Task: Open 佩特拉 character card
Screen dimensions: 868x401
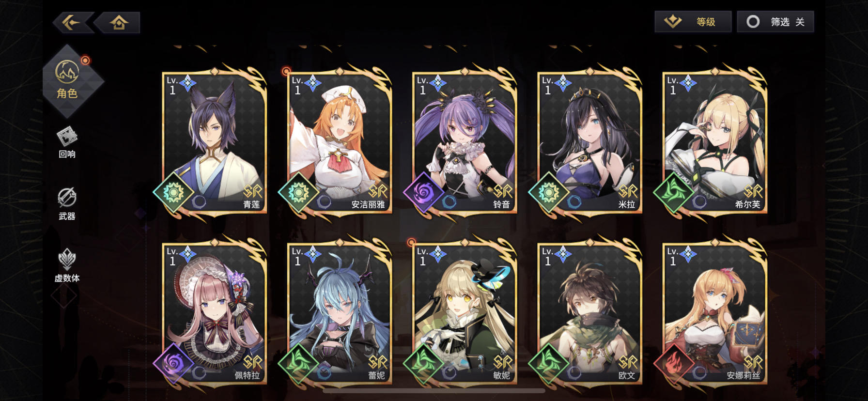Action: [214, 313]
